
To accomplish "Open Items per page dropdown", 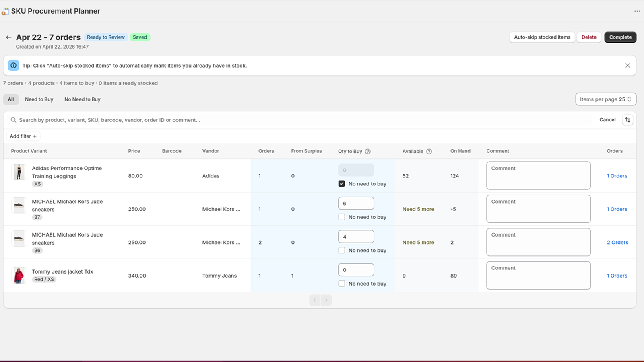I will [605, 99].
